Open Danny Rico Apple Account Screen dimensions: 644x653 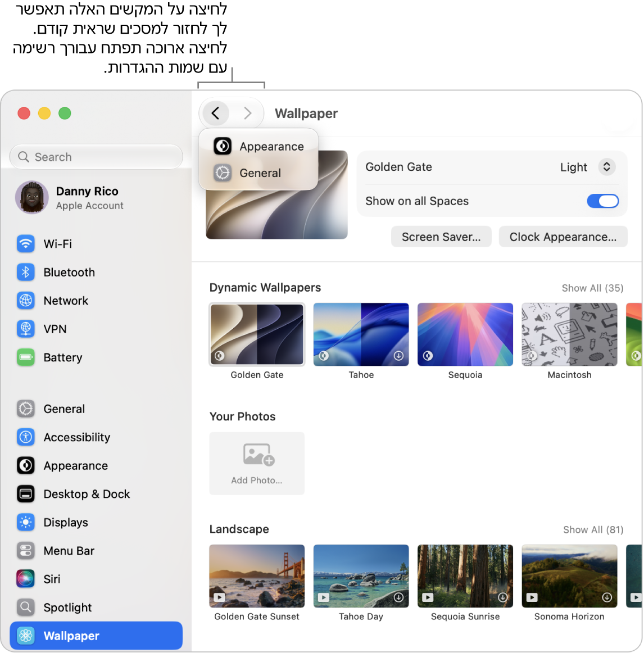pyautogui.click(x=96, y=197)
